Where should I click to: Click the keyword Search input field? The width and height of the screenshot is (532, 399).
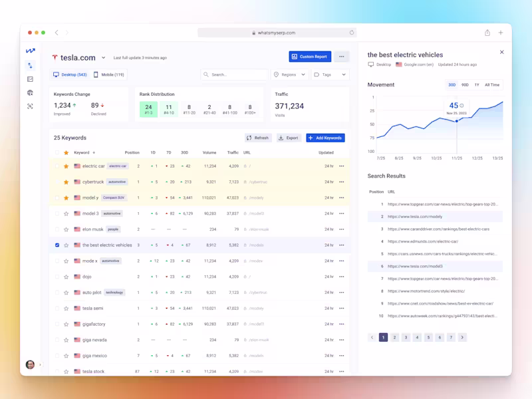tap(235, 74)
